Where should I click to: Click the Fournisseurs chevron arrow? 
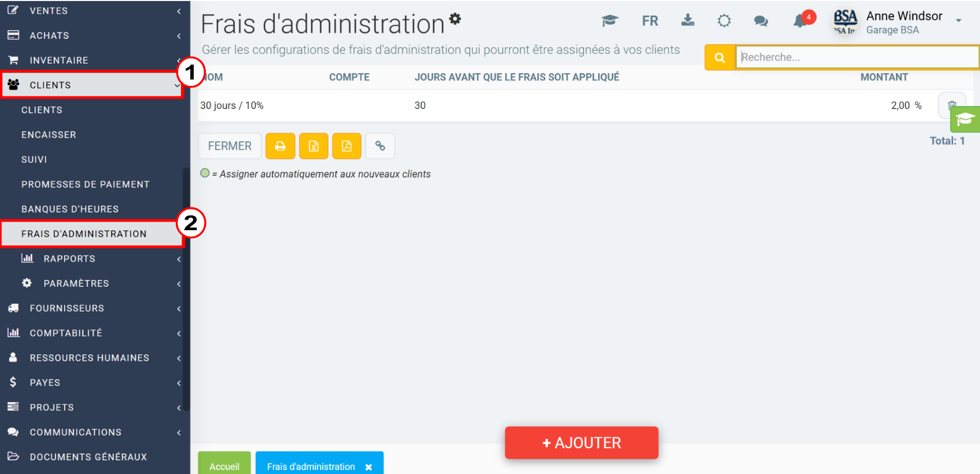pos(179,308)
